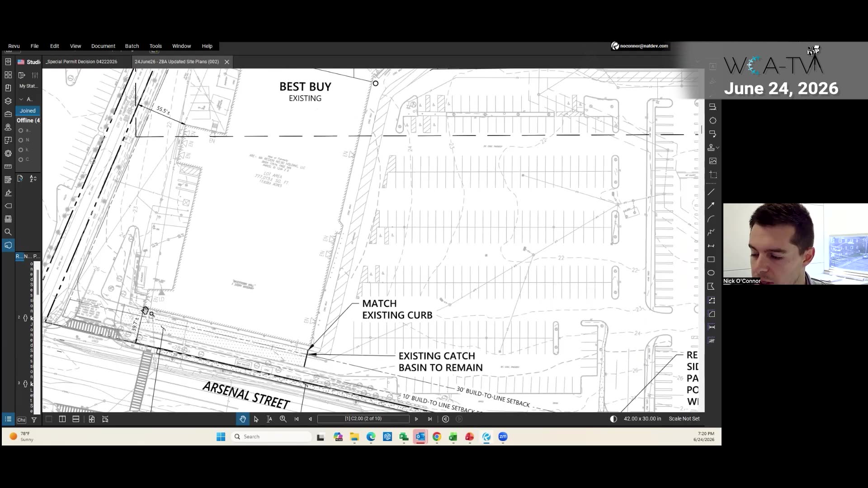The width and height of the screenshot is (868, 488).
Task: Toggle the markups filter funnel
Action: pos(34,420)
